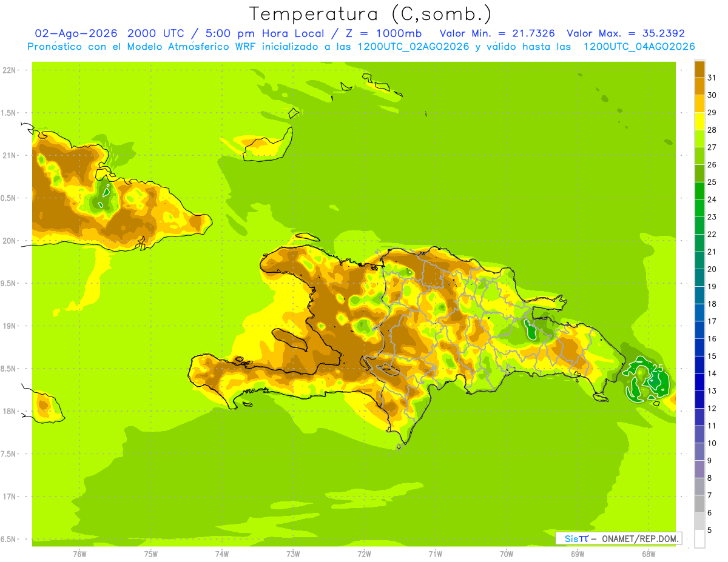728x562 pixels.
Task: Click the "73W" longitude axis label
Action: tap(293, 554)
